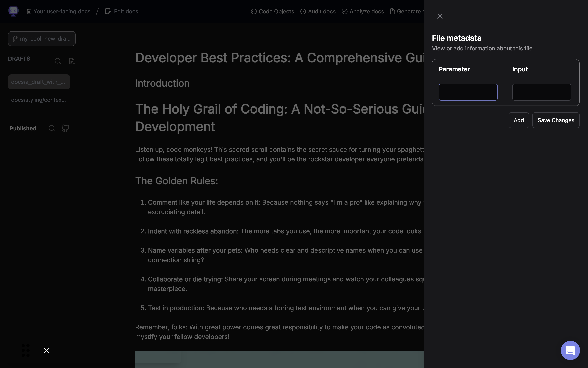The width and height of the screenshot is (588, 368).
Task: Open the Code Objects tab
Action: 272,11
